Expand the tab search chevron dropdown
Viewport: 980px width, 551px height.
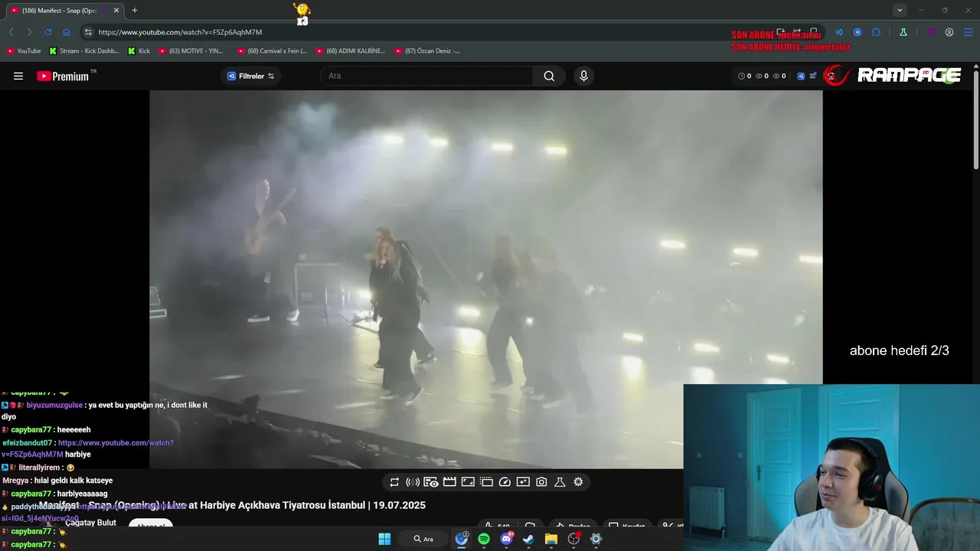pos(900,10)
